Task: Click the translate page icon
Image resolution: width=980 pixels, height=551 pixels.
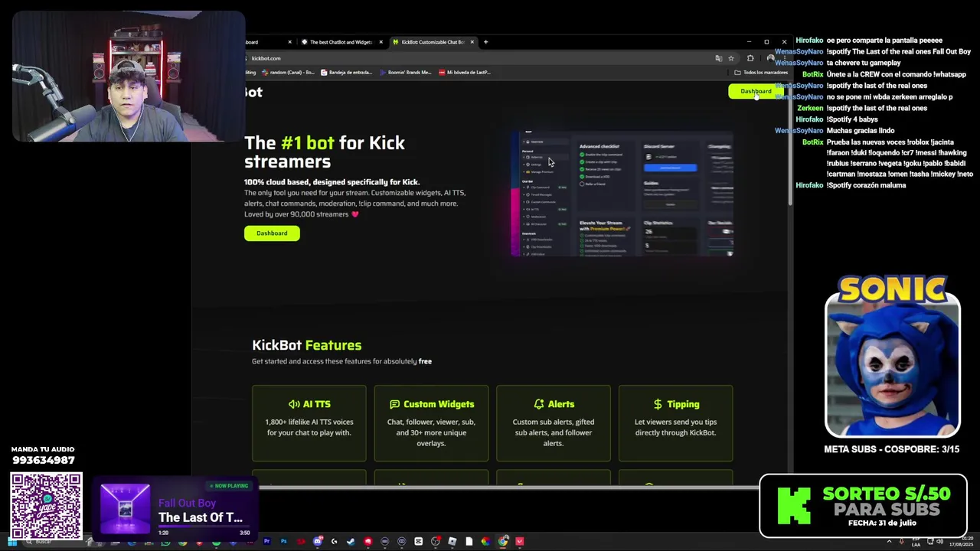Action: click(718, 58)
